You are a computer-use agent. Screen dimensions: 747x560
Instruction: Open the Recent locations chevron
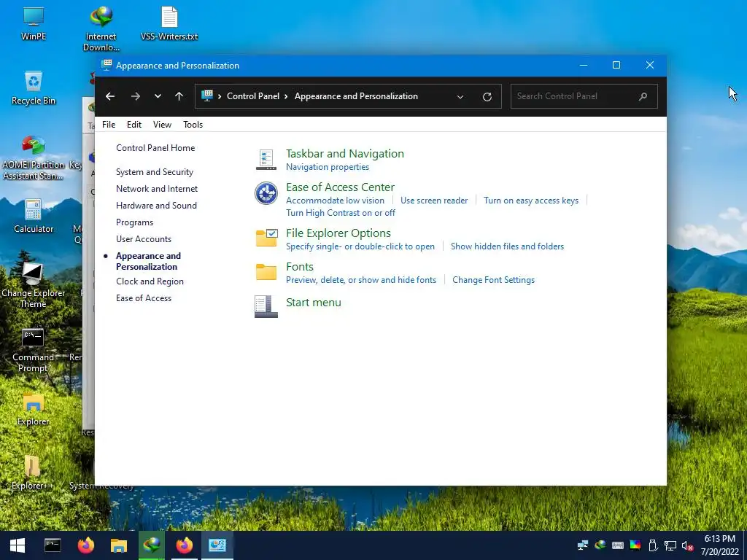(x=158, y=97)
